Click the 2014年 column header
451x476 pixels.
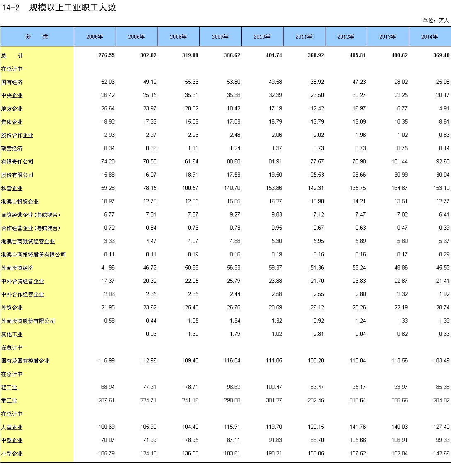click(429, 36)
